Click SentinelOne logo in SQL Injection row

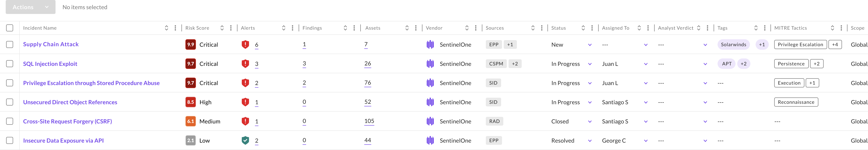click(430, 64)
